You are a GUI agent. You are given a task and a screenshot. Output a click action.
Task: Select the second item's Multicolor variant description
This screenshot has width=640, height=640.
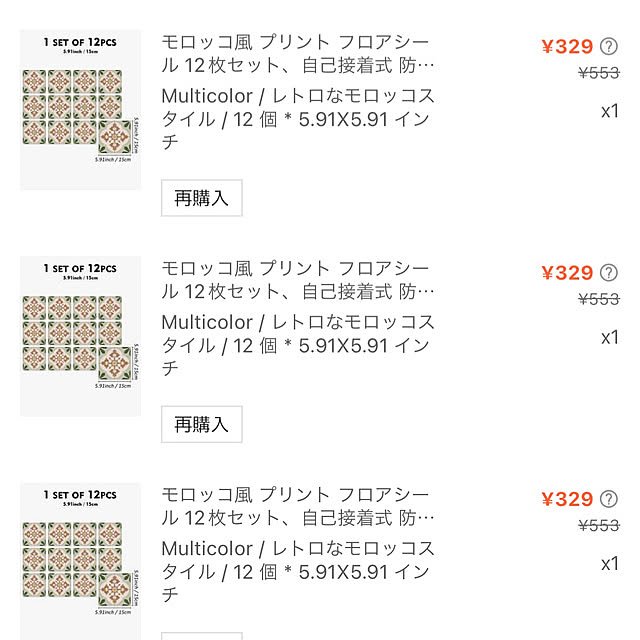click(x=298, y=346)
